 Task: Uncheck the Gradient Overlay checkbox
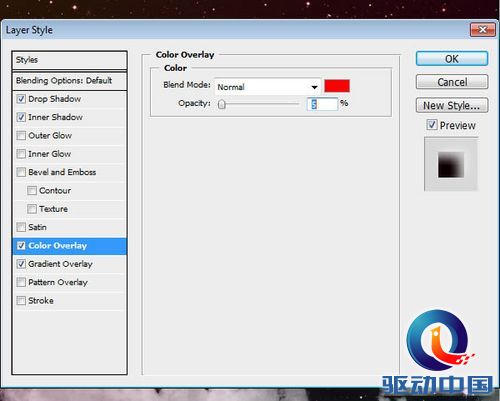[21, 264]
